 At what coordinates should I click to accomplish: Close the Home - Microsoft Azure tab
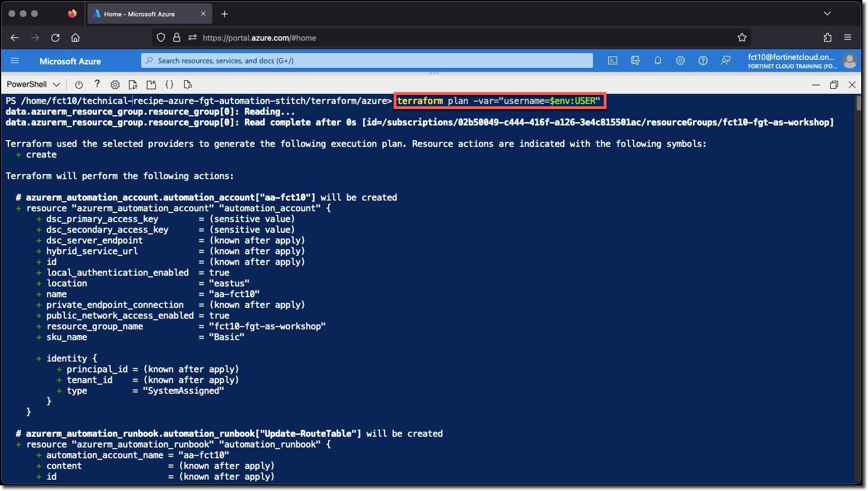(x=203, y=14)
